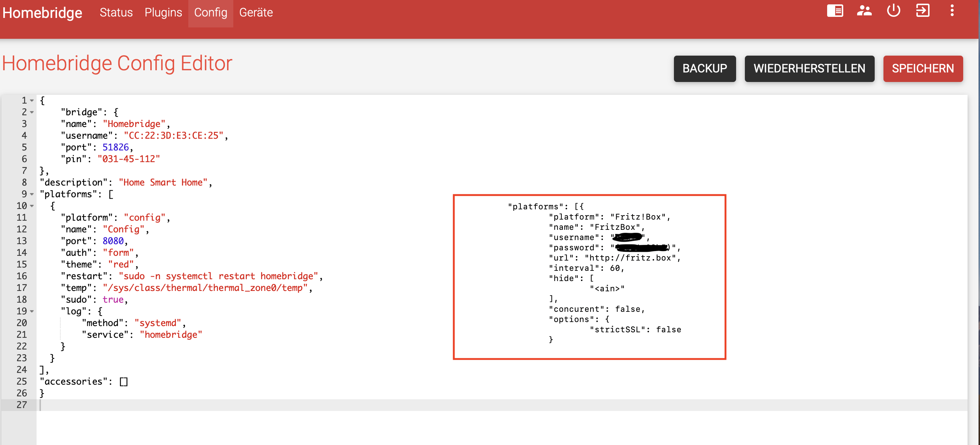Open the user accounts icon
The height and width of the screenshot is (445, 980).
(864, 11)
